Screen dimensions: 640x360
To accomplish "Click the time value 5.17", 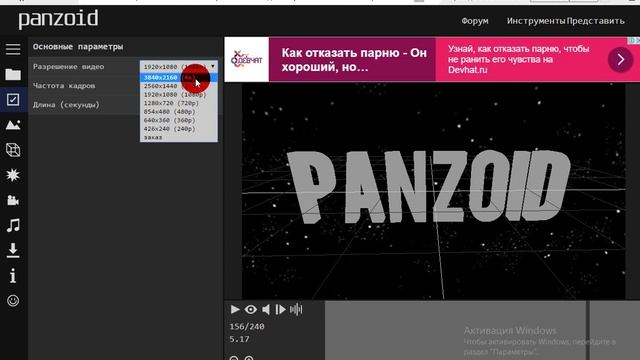I will click(x=239, y=339).
